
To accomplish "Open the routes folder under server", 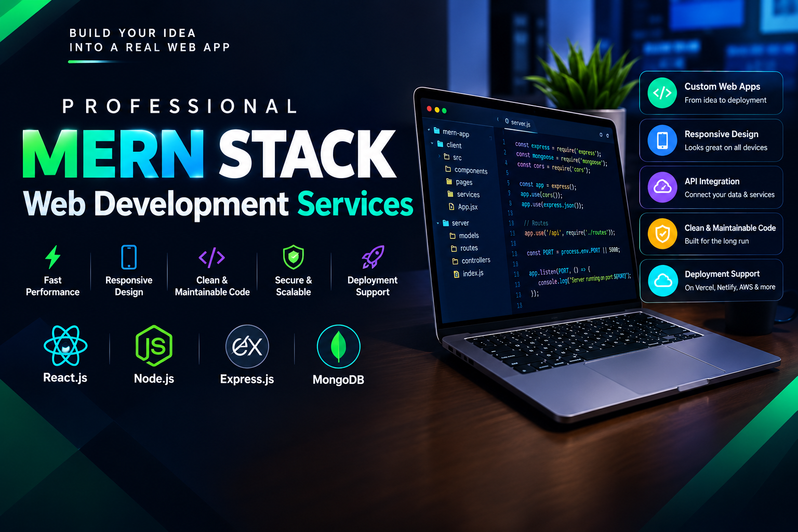I will (464, 248).
